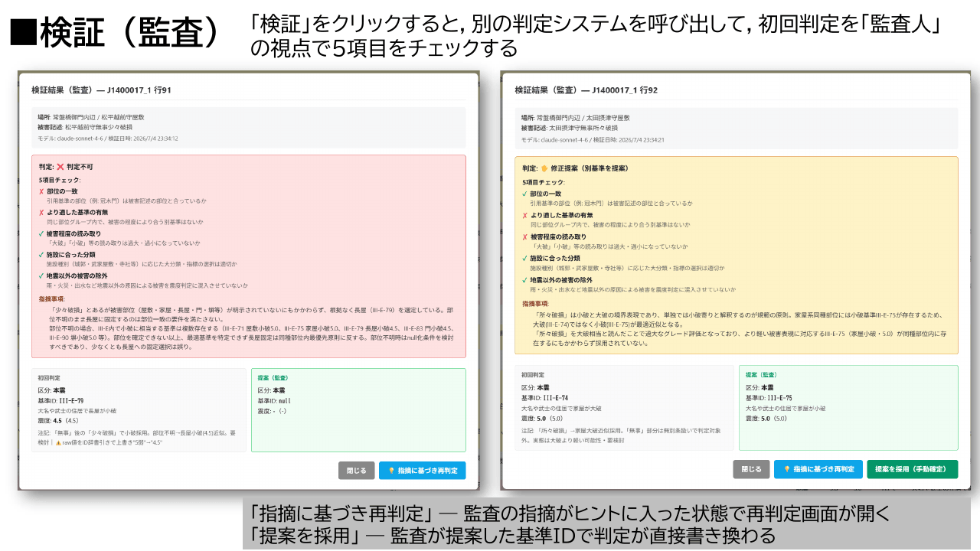This screenshot has height=551, width=980.
Task: Click the red X icon beside 判定不可
Action: tap(60, 166)
